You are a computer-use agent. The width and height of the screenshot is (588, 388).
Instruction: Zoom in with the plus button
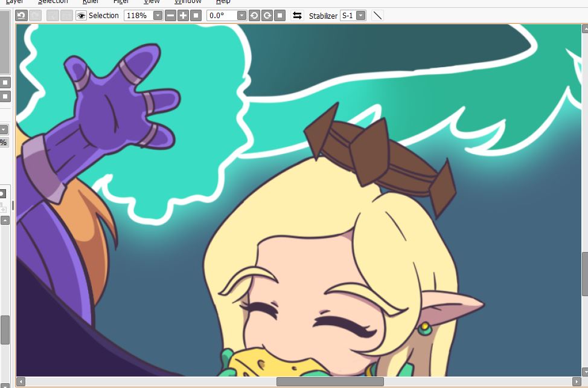coord(184,15)
